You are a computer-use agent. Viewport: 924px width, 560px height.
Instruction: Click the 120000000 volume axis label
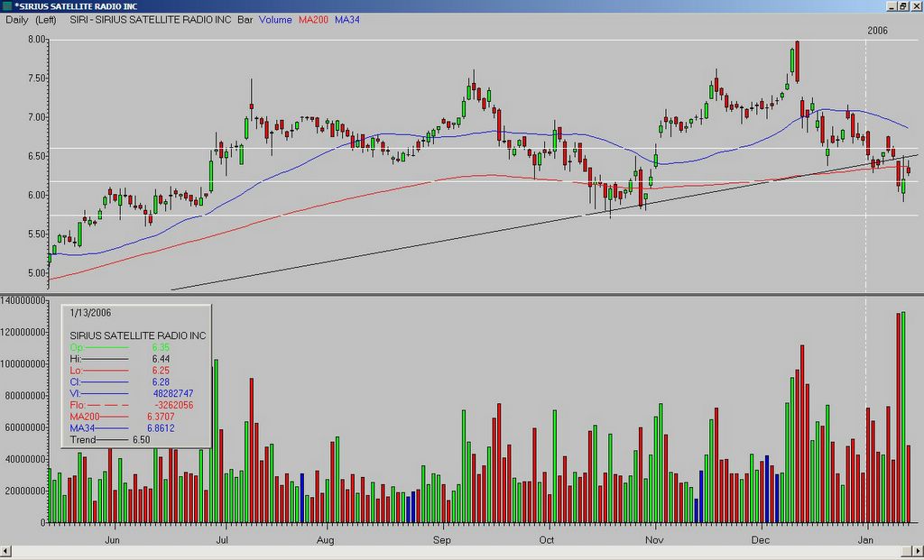click(x=23, y=332)
